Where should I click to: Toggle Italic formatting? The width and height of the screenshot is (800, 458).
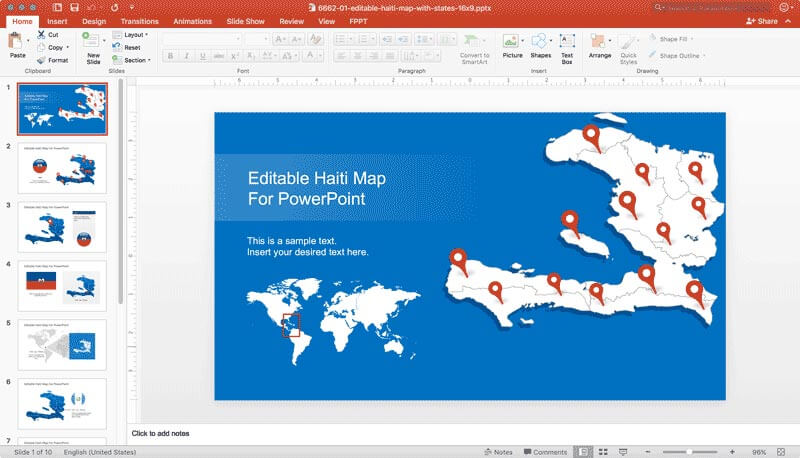coord(186,56)
